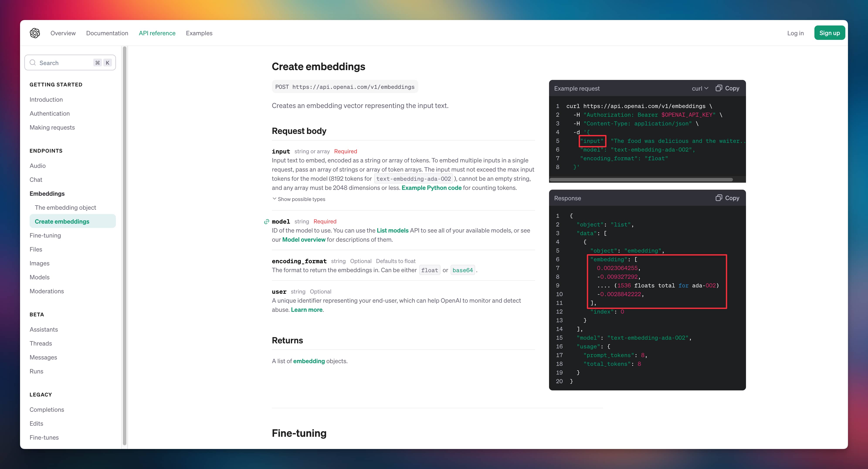Image resolution: width=868 pixels, height=469 pixels.
Task: Open the Example Python code link
Action: [431, 188]
